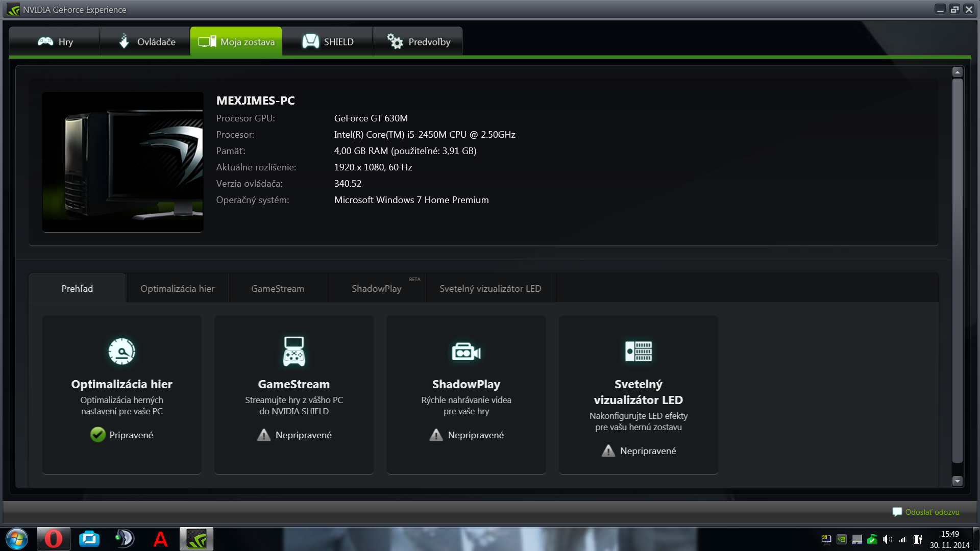Click the GameStream controller icon
Image resolution: width=980 pixels, height=551 pixels.
(x=294, y=351)
